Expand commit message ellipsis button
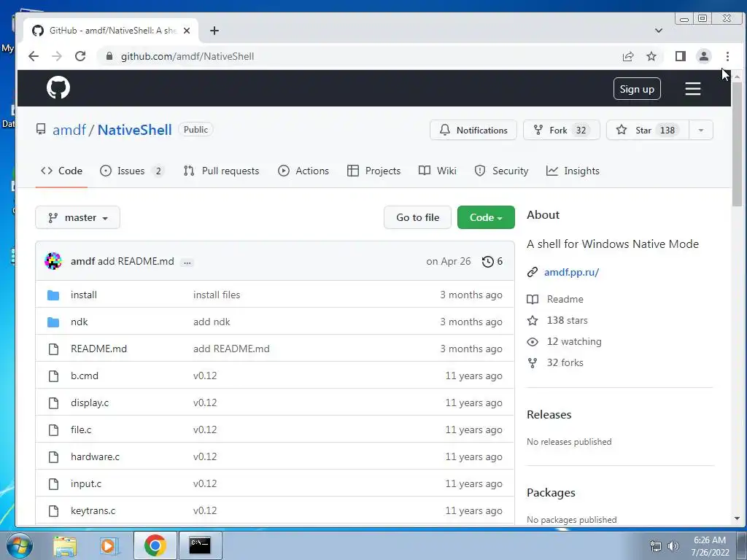 (187, 262)
